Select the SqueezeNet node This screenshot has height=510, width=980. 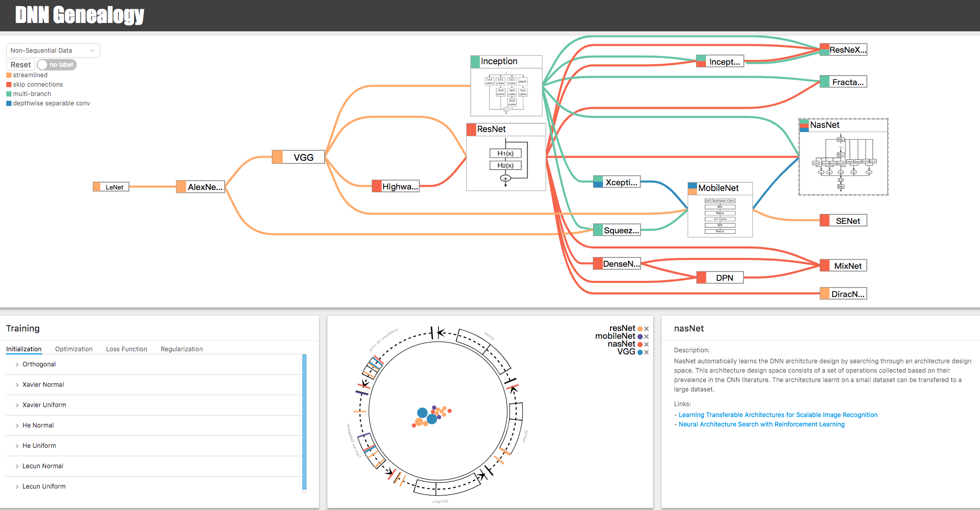point(617,230)
